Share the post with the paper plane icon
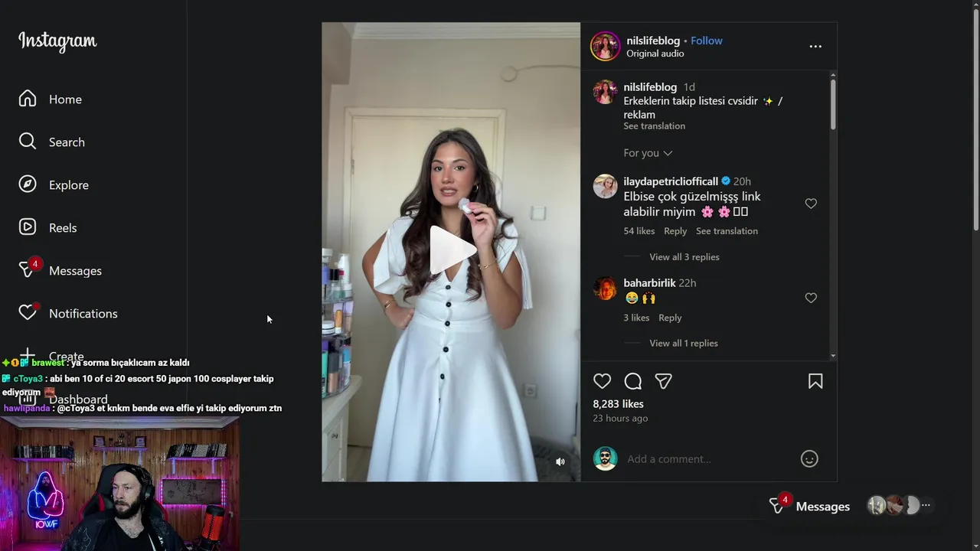 [664, 381]
